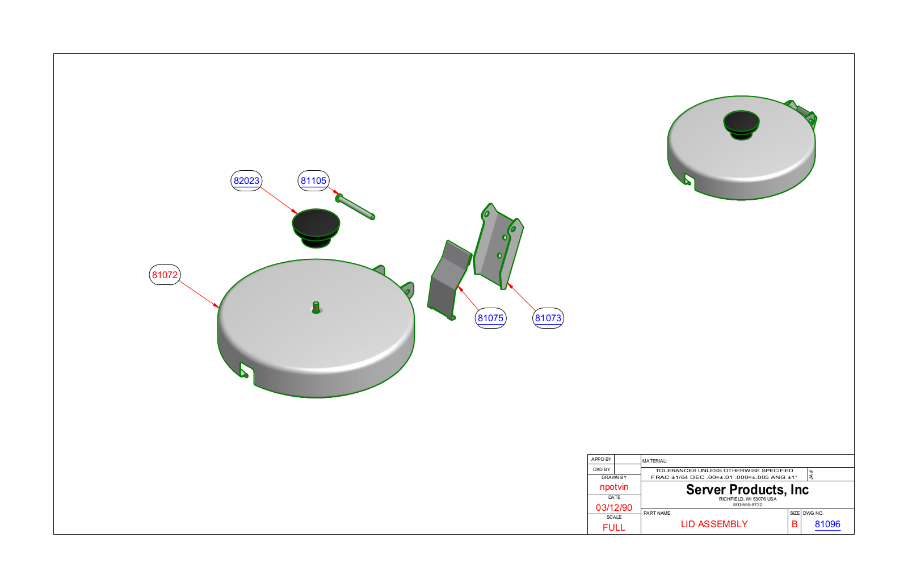Click the assembled lid view at top right
Image resolution: width=908 pixels, height=588 pixels.
click(x=742, y=149)
